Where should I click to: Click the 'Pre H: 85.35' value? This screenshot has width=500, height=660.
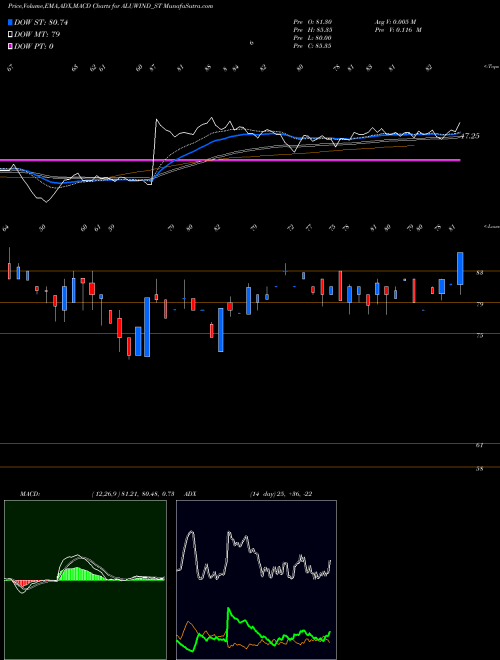pos(312,30)
